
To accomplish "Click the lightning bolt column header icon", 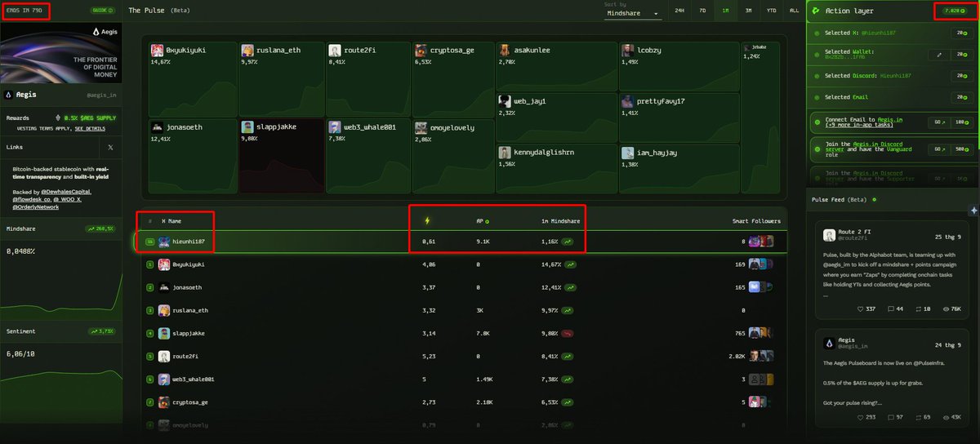I will pyautogui.click(x=425, y=221).
